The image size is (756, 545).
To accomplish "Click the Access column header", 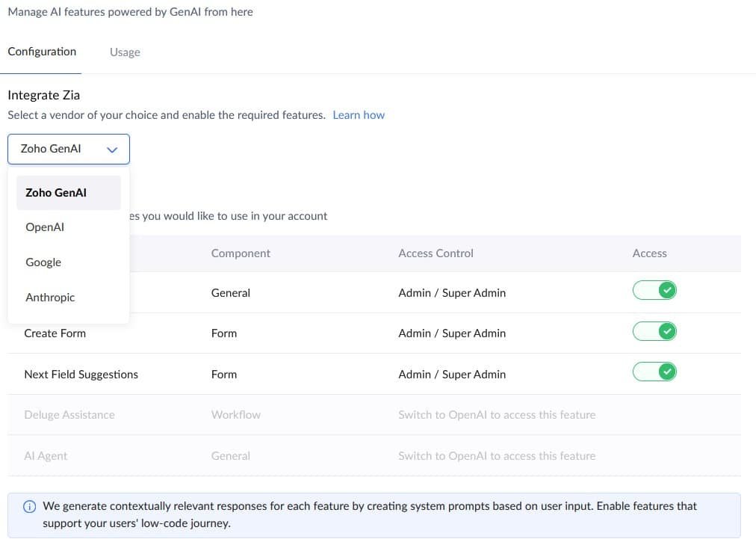I will 649,253.
